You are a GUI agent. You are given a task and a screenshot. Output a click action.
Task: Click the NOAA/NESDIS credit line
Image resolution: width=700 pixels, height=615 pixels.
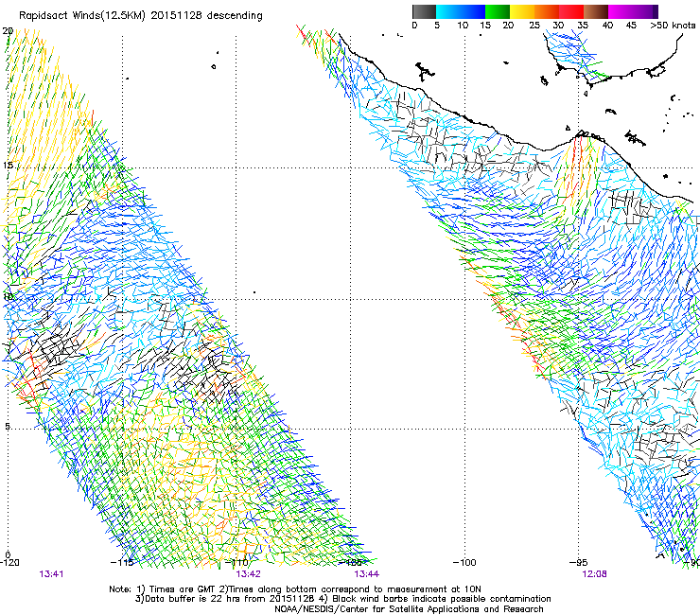click(409, 609)
